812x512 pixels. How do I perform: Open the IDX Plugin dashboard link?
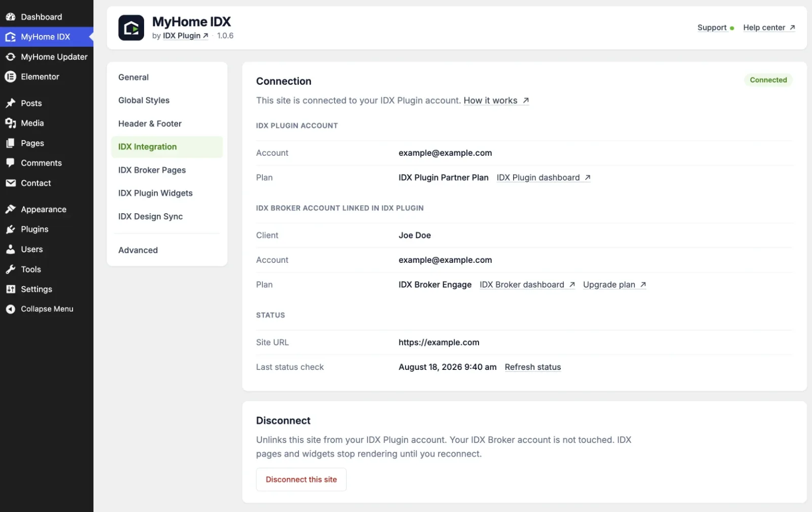[544, 178]
